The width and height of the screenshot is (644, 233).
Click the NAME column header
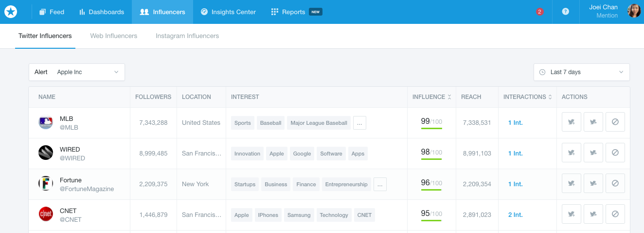click(x=47, y=97)
